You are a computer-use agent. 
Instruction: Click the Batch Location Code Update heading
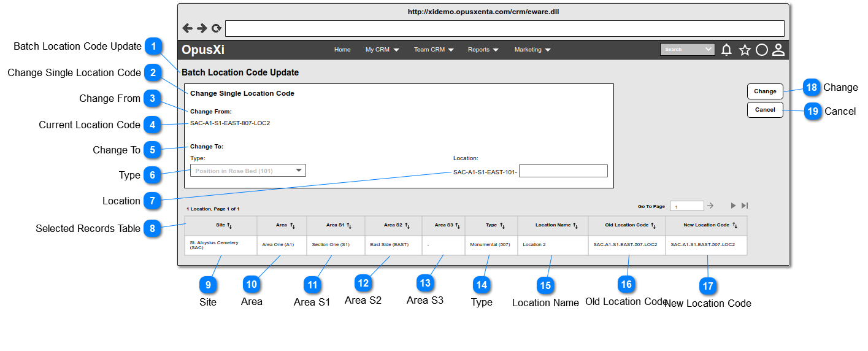pos(240,72)
